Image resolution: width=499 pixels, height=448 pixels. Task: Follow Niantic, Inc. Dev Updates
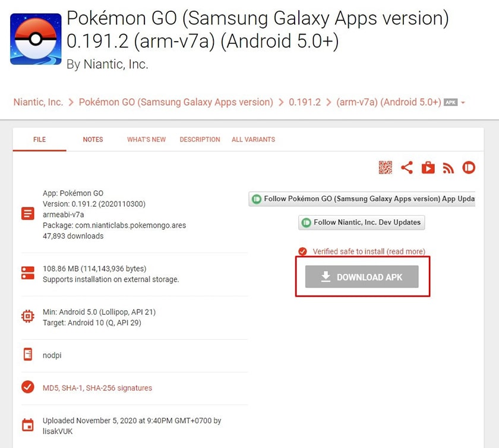coord(362,222)
